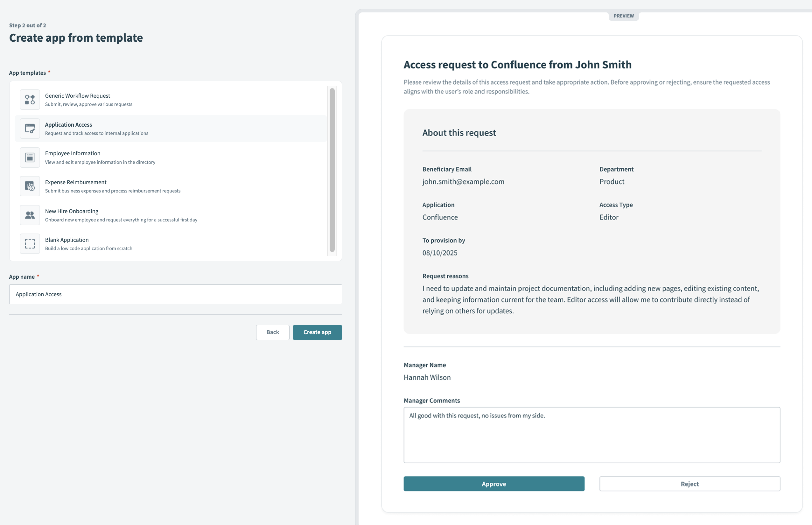Click the Generic Workflow Request template icon
Viewport: 812px width, 525px height.
[x=30, y=100]
